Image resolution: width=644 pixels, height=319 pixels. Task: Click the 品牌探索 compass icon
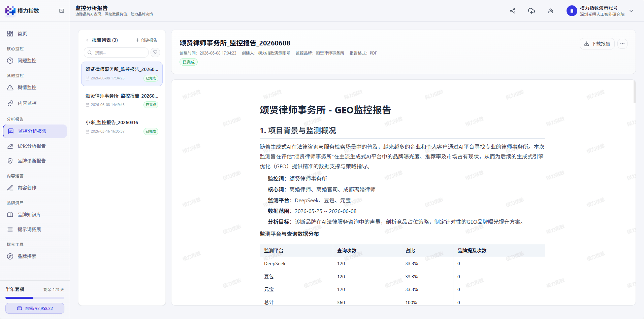[10, 256]
